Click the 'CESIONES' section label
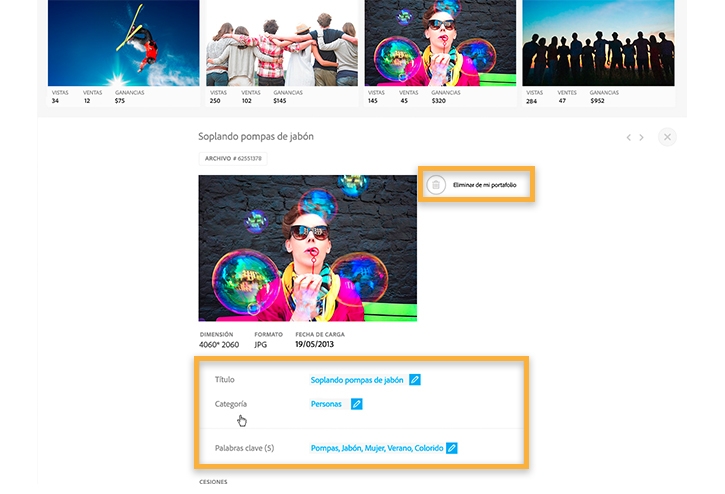The height and width of the screenshot is (494, 725). click(x=213, y=482)
